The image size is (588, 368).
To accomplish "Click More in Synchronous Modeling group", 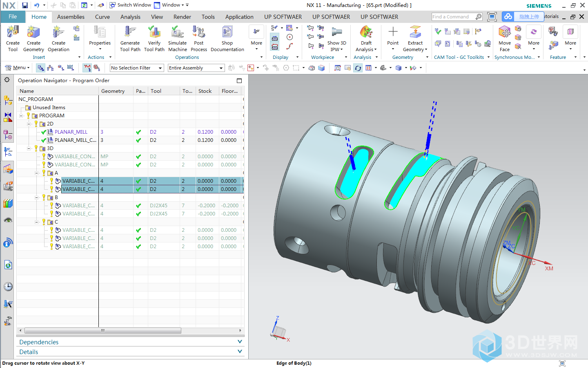I will (534, 38).
